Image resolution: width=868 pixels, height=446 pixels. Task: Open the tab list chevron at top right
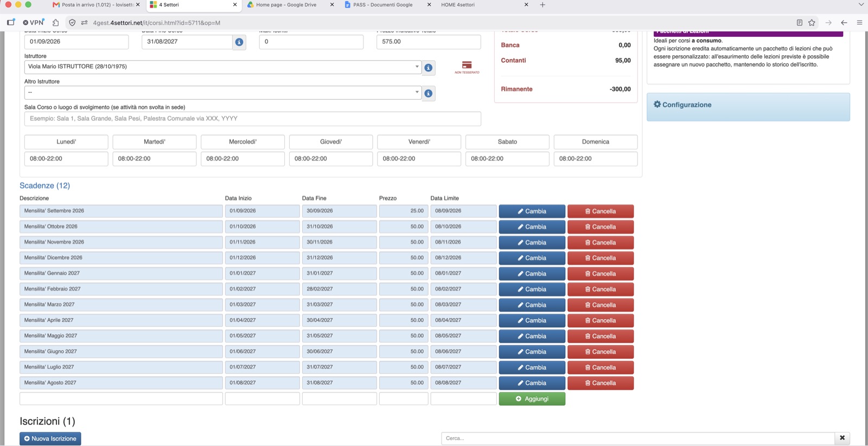(x=861, y=5)
